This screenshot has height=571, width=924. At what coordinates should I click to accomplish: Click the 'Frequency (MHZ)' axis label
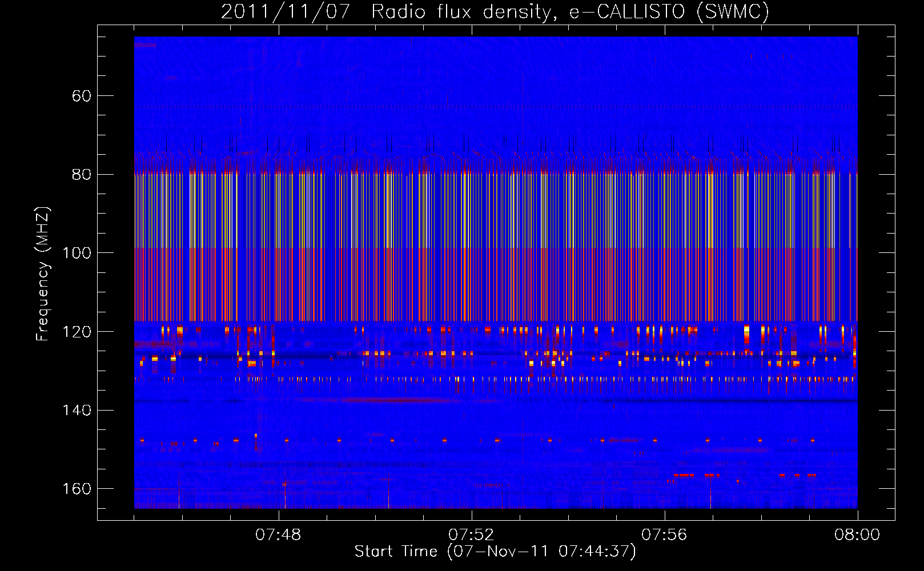(43, 274)
